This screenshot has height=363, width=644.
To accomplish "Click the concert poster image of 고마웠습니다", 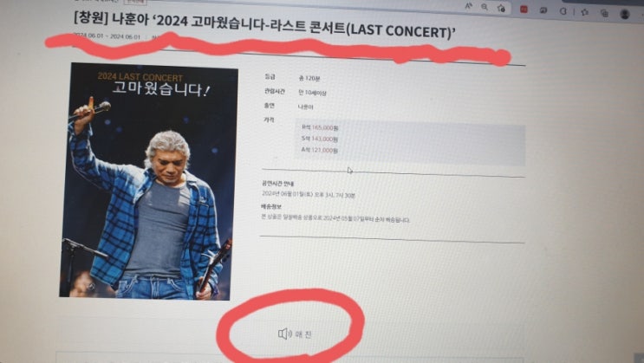I will (x=149, y=181).
